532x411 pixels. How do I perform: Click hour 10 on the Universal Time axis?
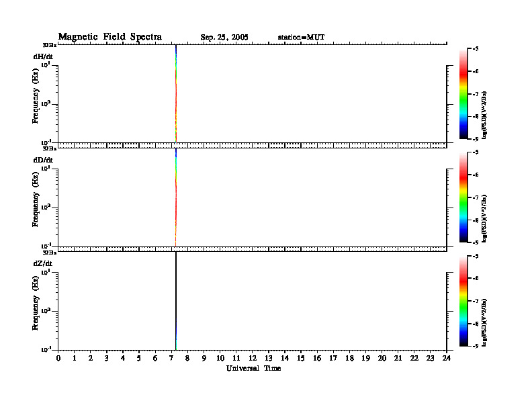[x=220, y=358]
